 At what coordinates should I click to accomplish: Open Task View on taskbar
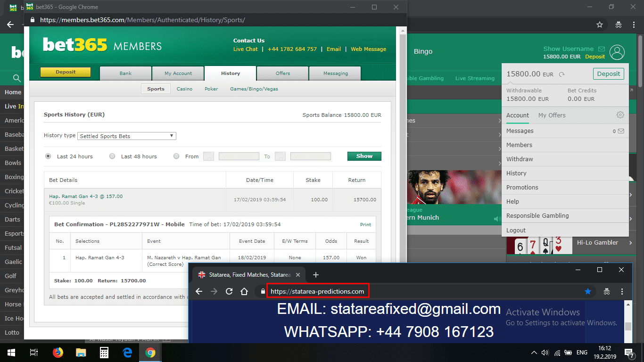click(34, 352)
